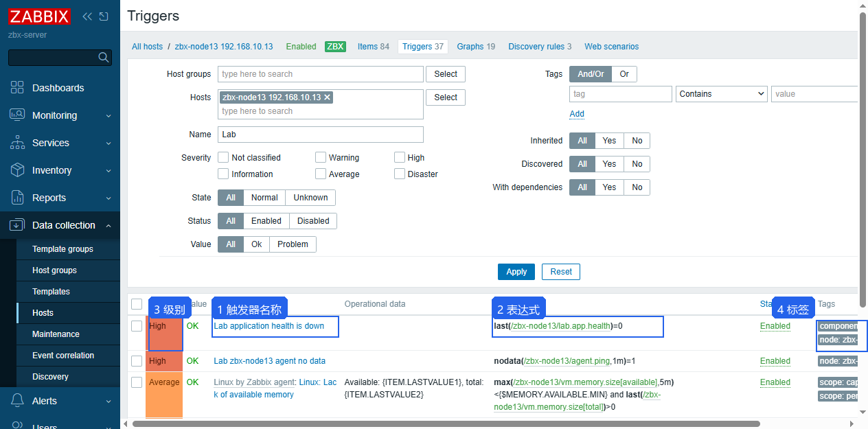Click the Add tag link
Viewport: 868px width, 429px height.
pyautogui.click(x=577, y=114)
